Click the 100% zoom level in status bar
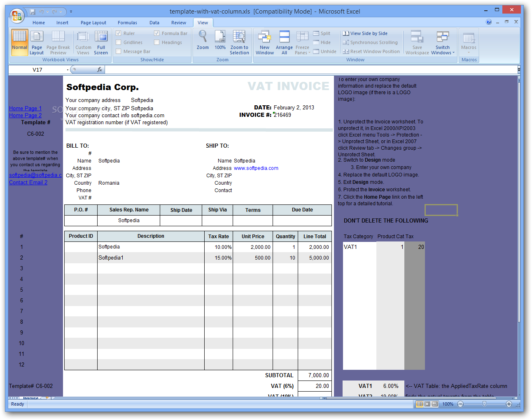 pyautogui.click(x=448, y=404)
